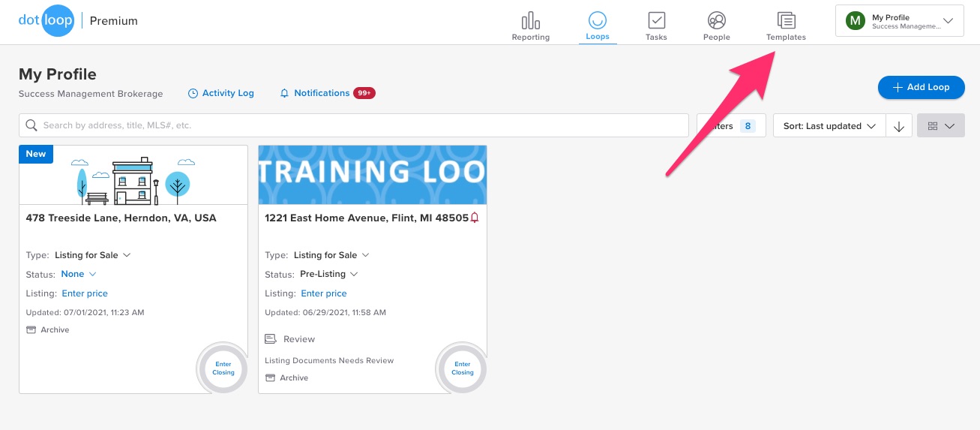Click the bell icon on Flint loop
Viewport: 980px width, 430px height.
tap(474, 218)
